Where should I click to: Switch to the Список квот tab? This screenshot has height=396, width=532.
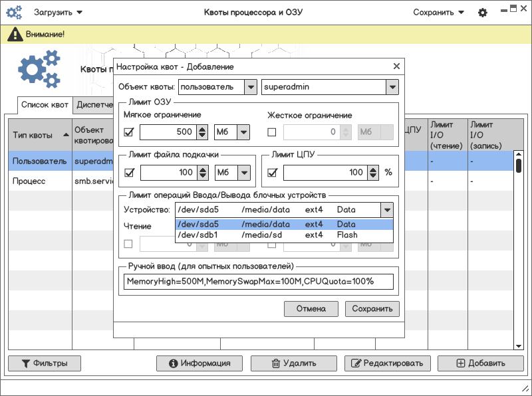coord(45,105)
